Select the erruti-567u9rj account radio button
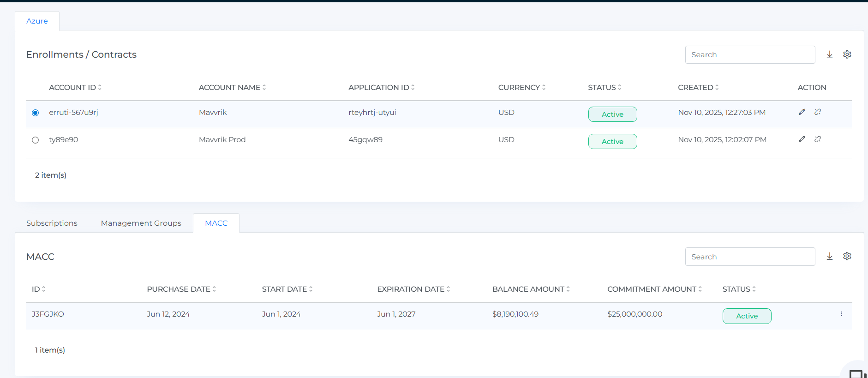Viewport: 868px width, 378px height. pyautogui.click(x=35, y=113)
